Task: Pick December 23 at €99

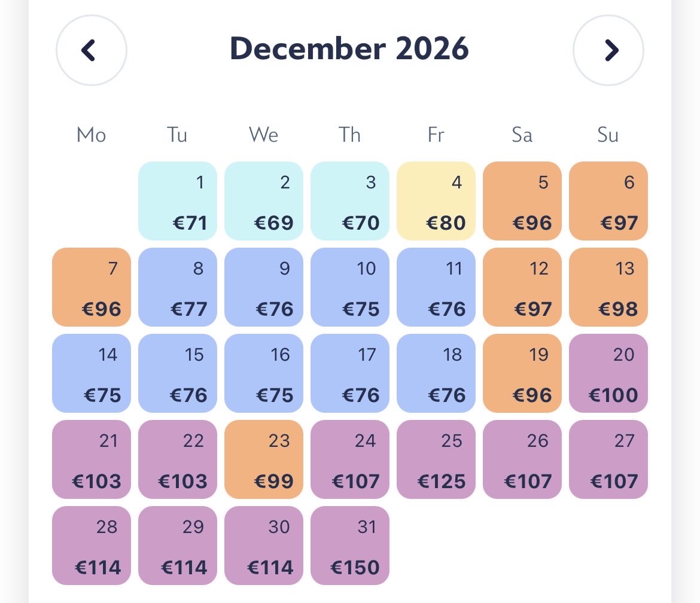Action: coord(264,459)
